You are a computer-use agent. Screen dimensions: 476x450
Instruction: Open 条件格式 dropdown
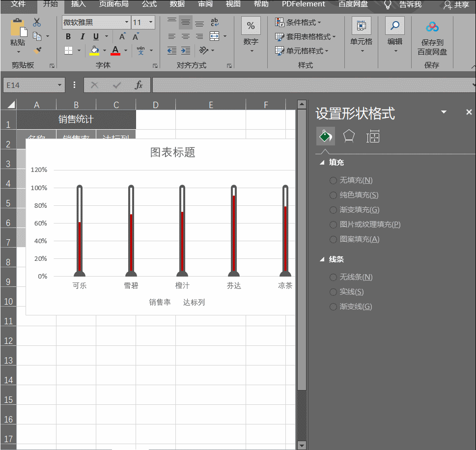[x=298, y=22]
